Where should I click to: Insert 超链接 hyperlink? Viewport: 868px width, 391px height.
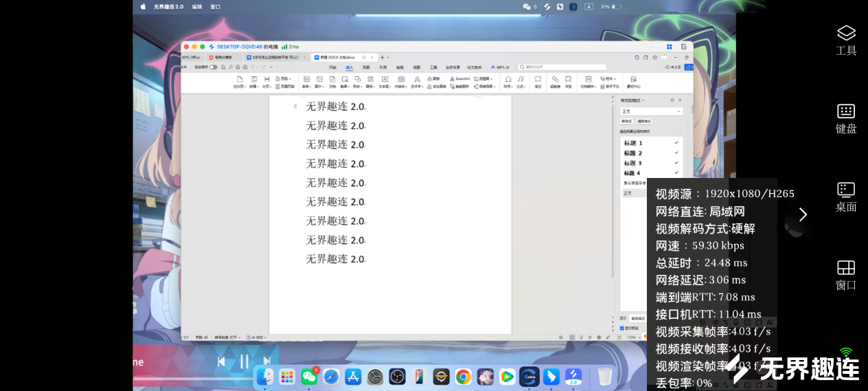point(555,82)
